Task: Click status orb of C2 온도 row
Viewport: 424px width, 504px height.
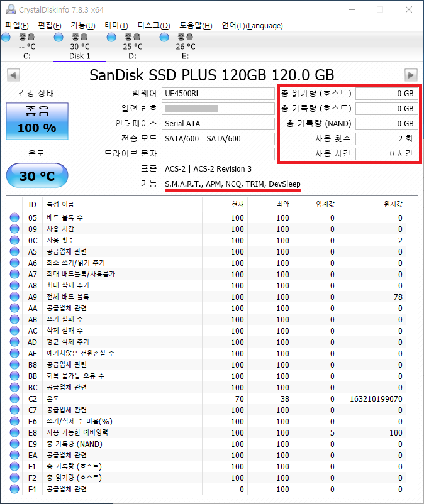Action: tap(14, 398)
